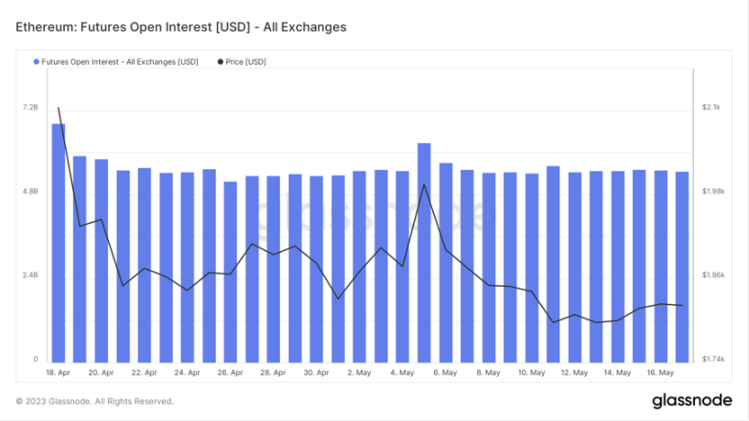749x421 pixels.
Task: Click the '16. May' x-axis label
Action: tap(660, 373)
